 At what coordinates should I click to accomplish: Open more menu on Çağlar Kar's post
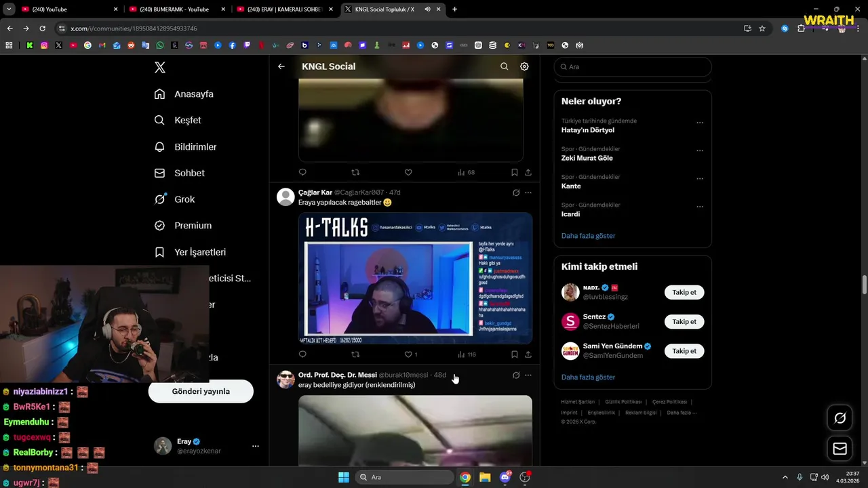coord(528,192)
